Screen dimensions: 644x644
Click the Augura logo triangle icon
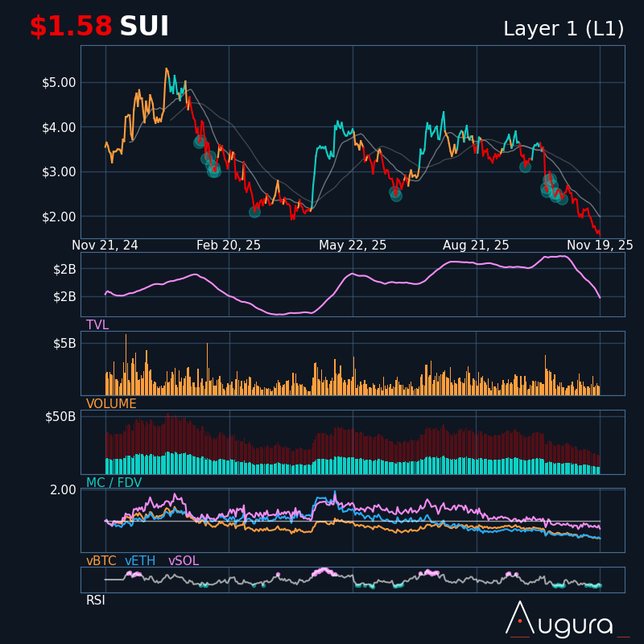coord(519,618)
